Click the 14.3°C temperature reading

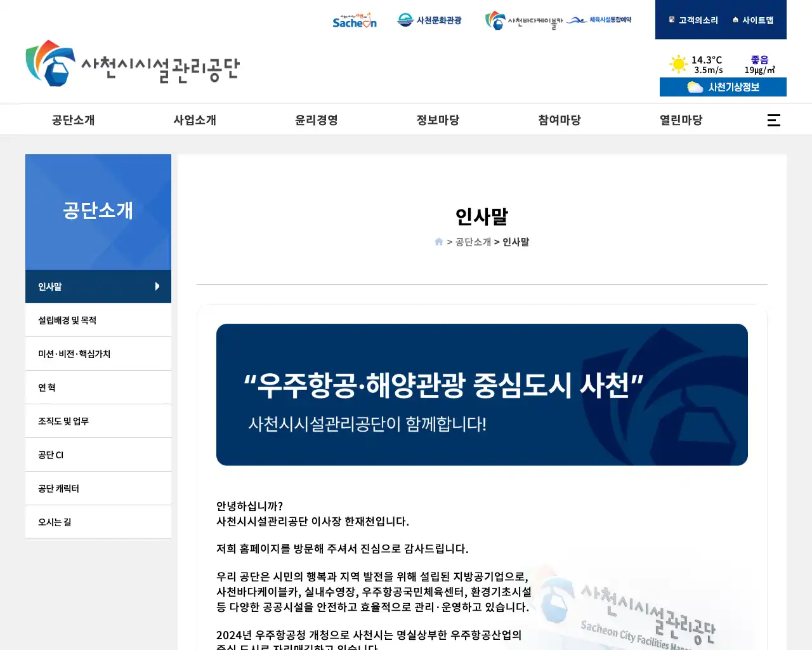click(x=707, y=60)
